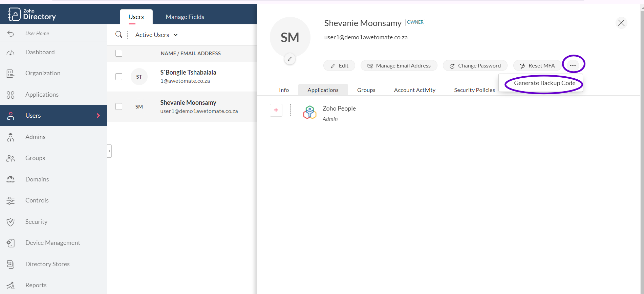Switch to the Manage Fields tab
Image resolution: width=644 pixels, height=294 pixels.
click(x=185, y=17)
